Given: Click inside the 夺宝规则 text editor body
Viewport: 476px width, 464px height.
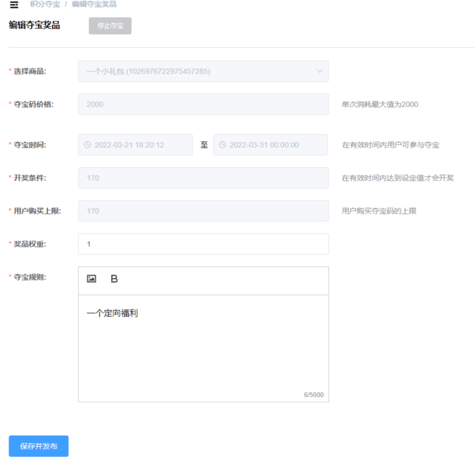Looking at the screenshot, I should (x=203, y=347).
